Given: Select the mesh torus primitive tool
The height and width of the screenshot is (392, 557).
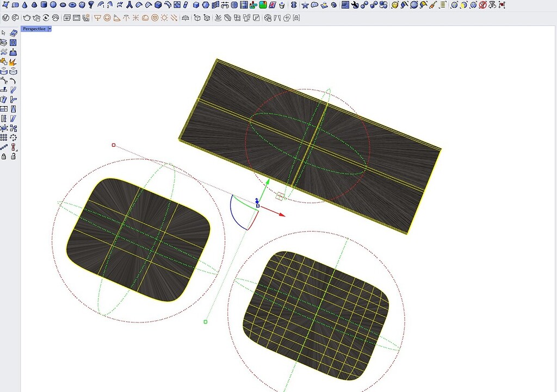Looking at the screenshot, I should [x=72, y=4].
